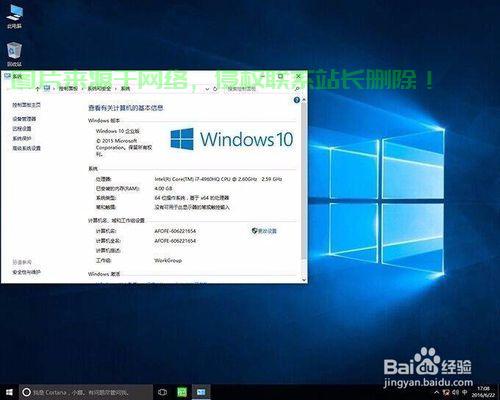Click the System window vertical scrollbar thumb
The height and width of the screenshot is (400, 500).
304,182
